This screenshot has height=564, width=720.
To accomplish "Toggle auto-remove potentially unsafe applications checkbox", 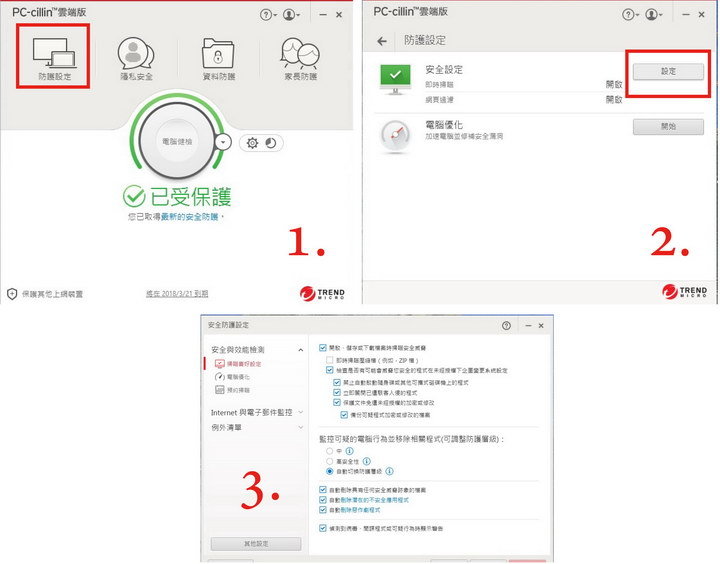I will (323, 500).
